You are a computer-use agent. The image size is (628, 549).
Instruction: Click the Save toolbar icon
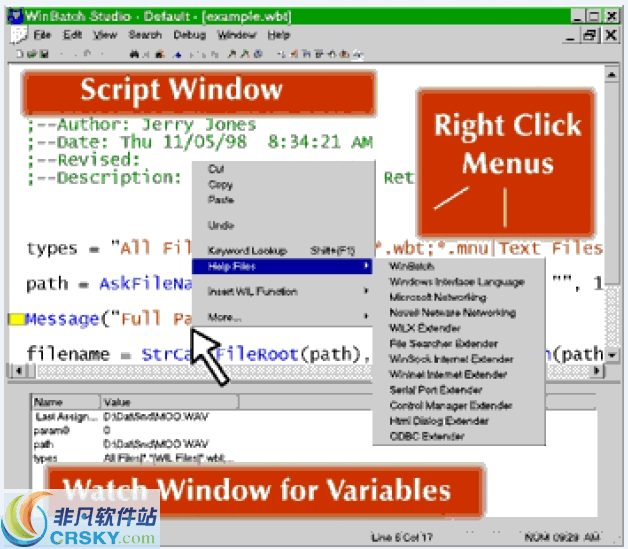[x=44, y=54]
